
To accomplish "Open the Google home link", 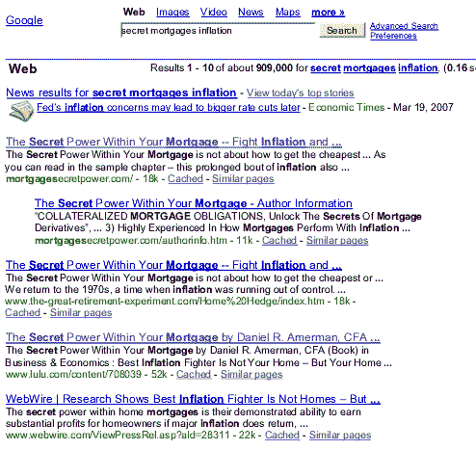I will click(x=24, y=20).
